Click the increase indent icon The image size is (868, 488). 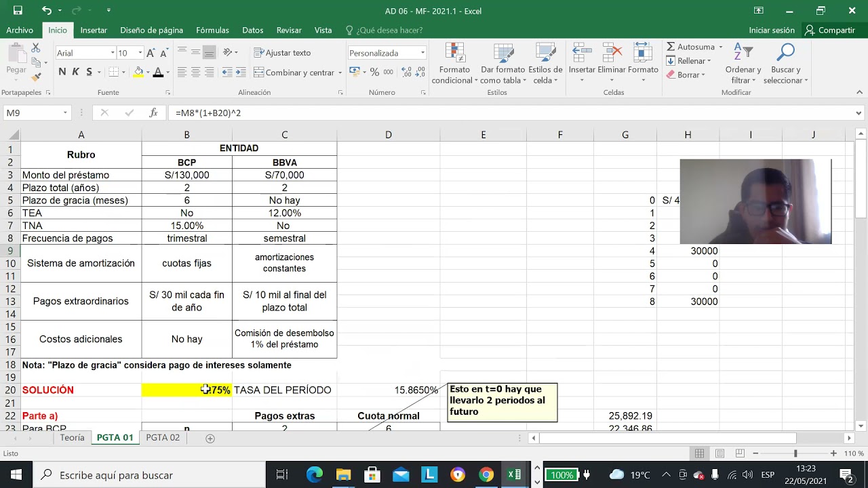click(x=241, y=72)
